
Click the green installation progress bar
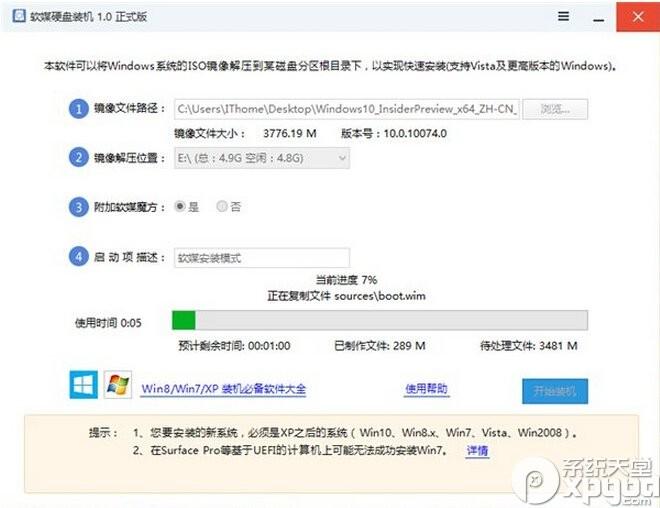pyautogui.click(x=380, y=320)
